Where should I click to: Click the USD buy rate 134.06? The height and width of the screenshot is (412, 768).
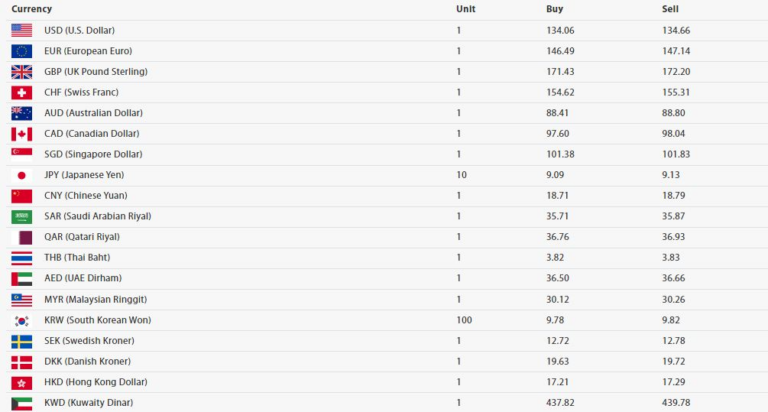[561, 30]
